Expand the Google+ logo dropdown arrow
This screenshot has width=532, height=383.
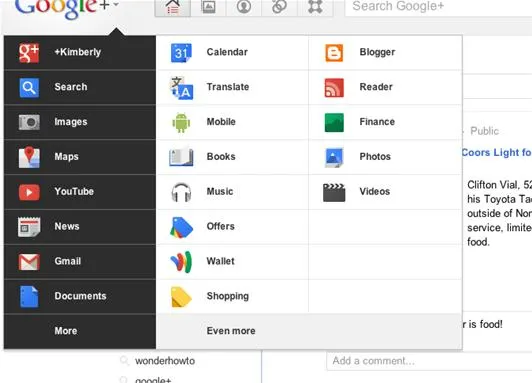click(x=116, y=4)
